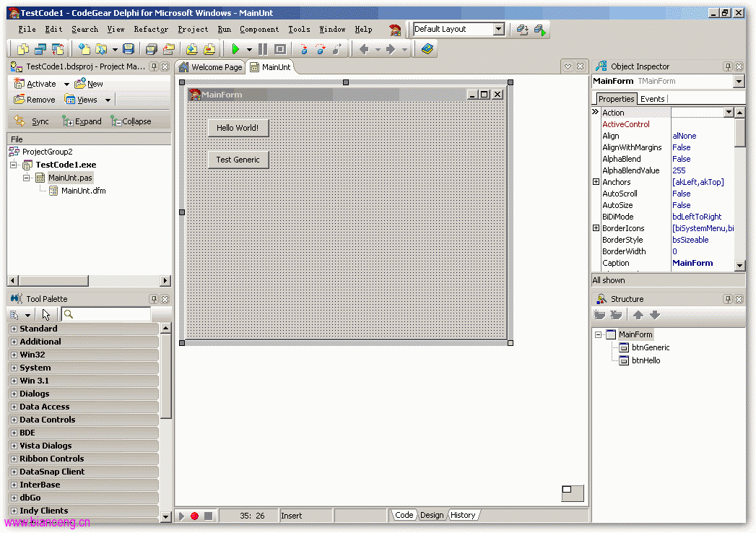Screen dimensions: 756x533
Task: Click the Project Manager horizontal scrollbar thumb
Action: tap(54, 281)
